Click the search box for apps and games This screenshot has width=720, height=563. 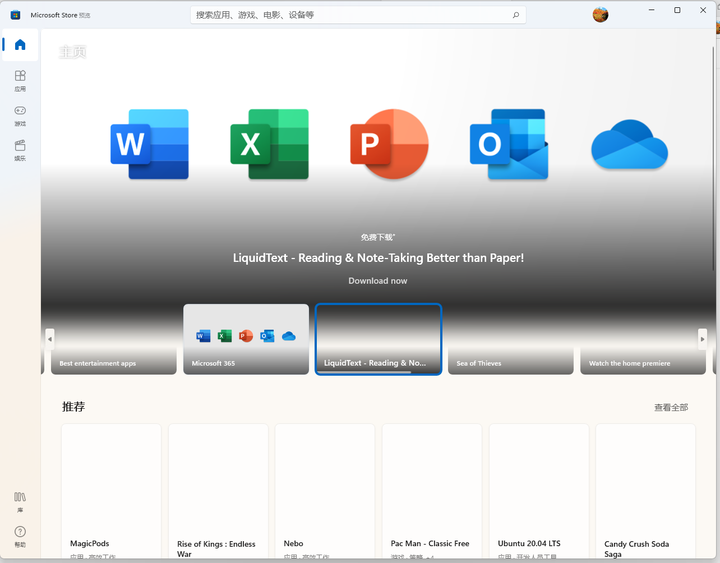pyautogui.click(x=358, y=15)
